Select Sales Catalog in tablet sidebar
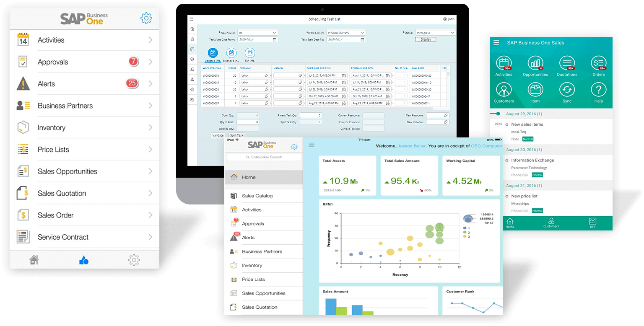This screenshot has width=644, height=326. [264, 196]
